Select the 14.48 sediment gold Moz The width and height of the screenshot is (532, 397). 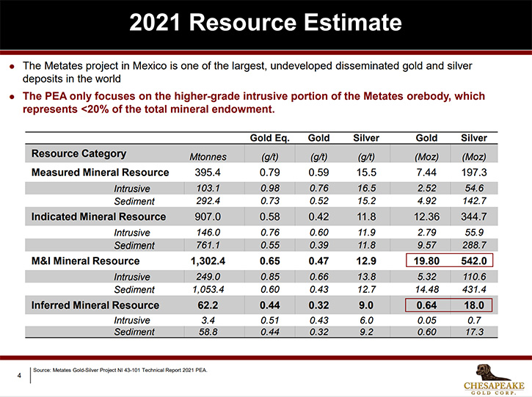(427, 289)
